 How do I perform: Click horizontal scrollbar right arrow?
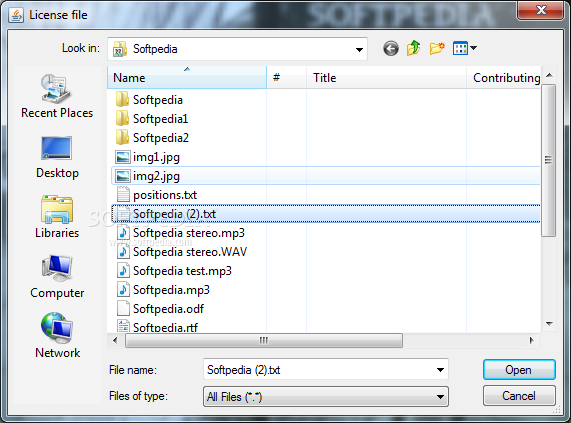click(531, 340)
